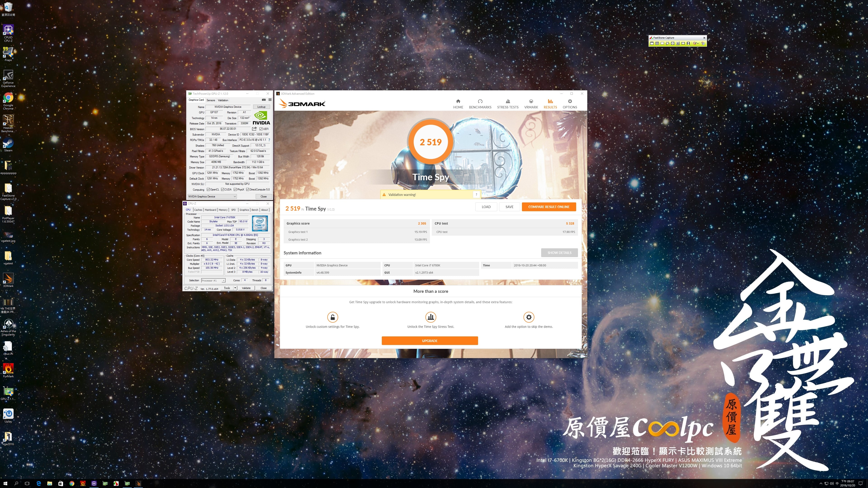The height and width of the screenshot is (488, 868).
Task: Click the Validate button in CPU-Z
Action: tap(246, 288)
